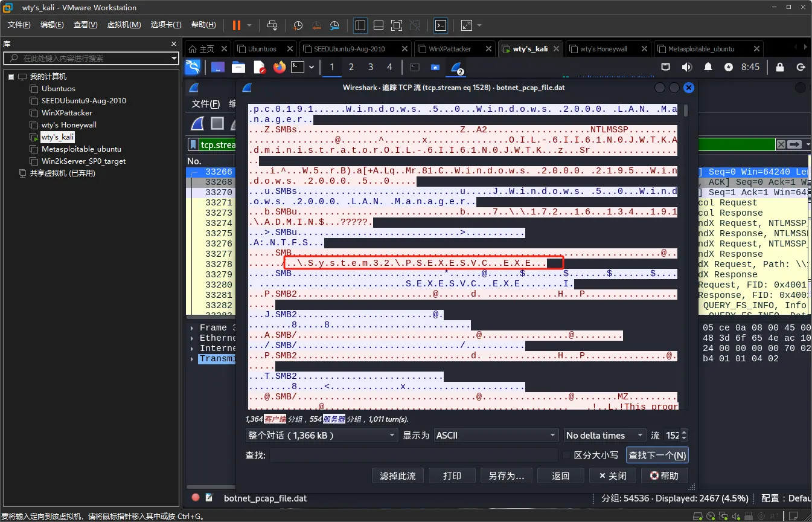Open the terminal emulator panel icon

click(298, 67)
